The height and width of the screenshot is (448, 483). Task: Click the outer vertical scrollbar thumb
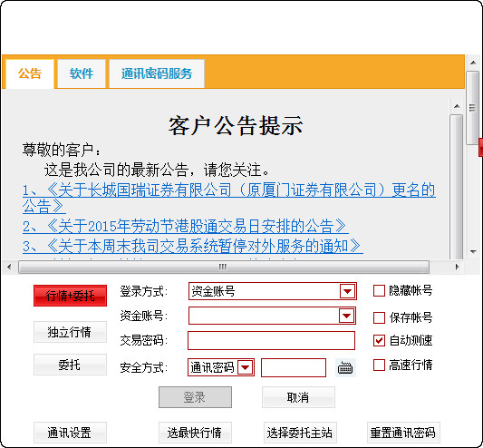[472, 108]
